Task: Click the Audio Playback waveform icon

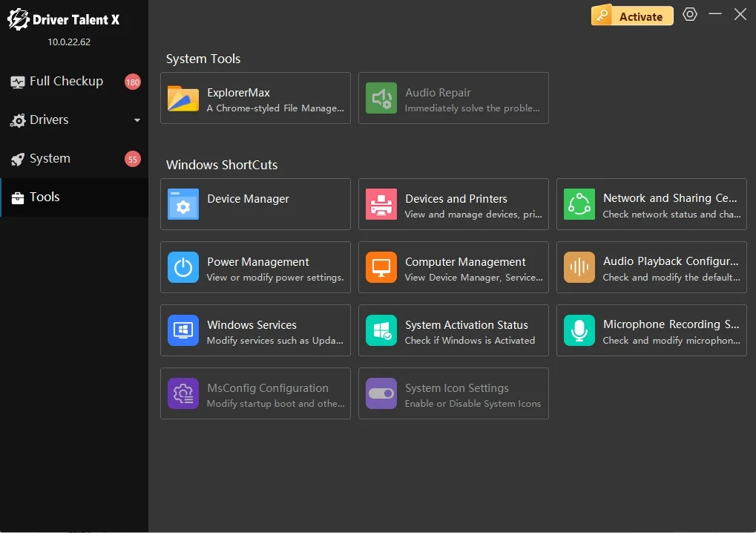Action: [x=579, y=268]
